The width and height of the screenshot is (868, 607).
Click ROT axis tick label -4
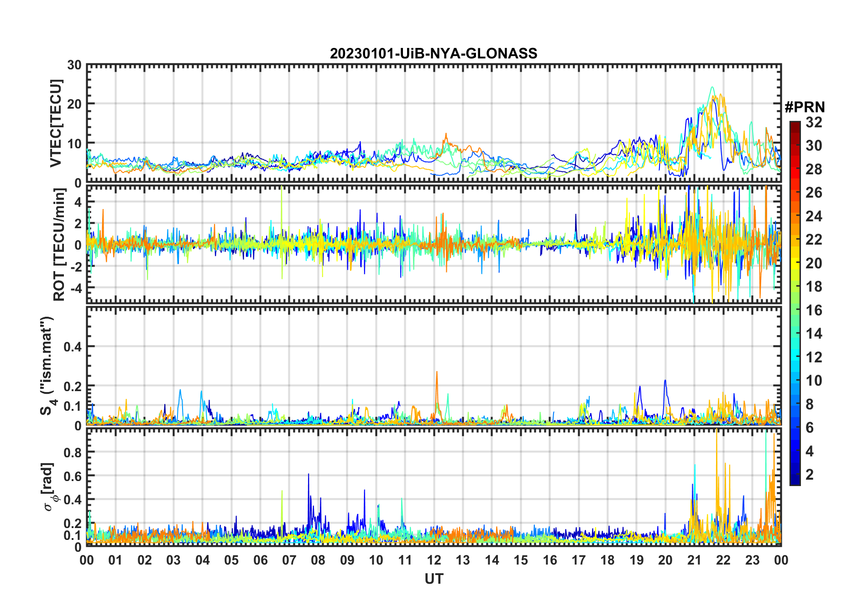[x=75, y=288]
